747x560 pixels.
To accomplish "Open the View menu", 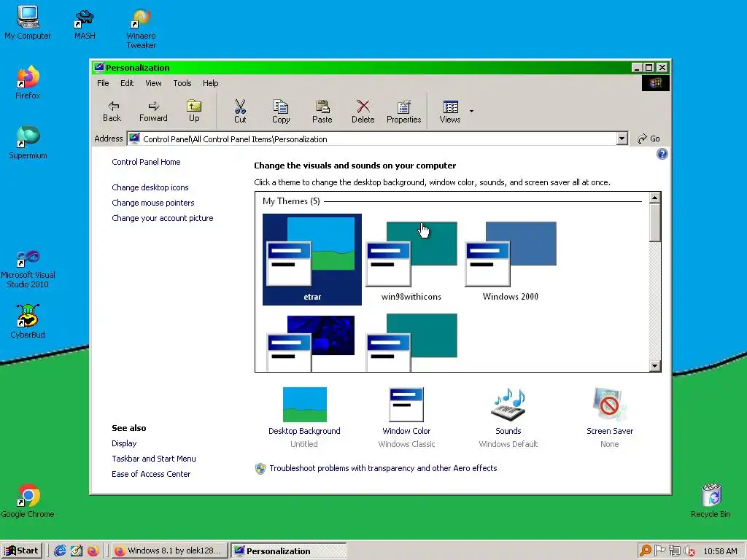I will (x=153, y=83).
